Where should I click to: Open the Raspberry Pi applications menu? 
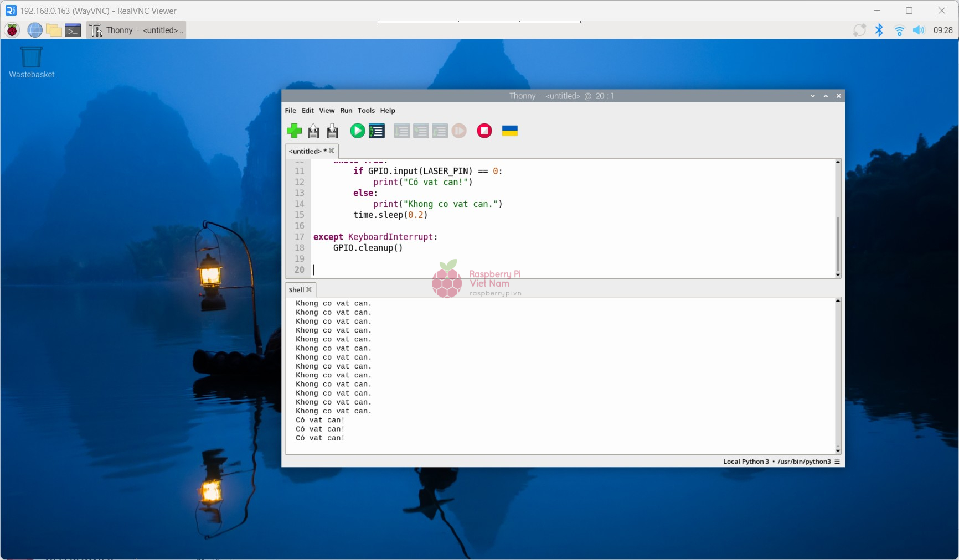(12, 30)
